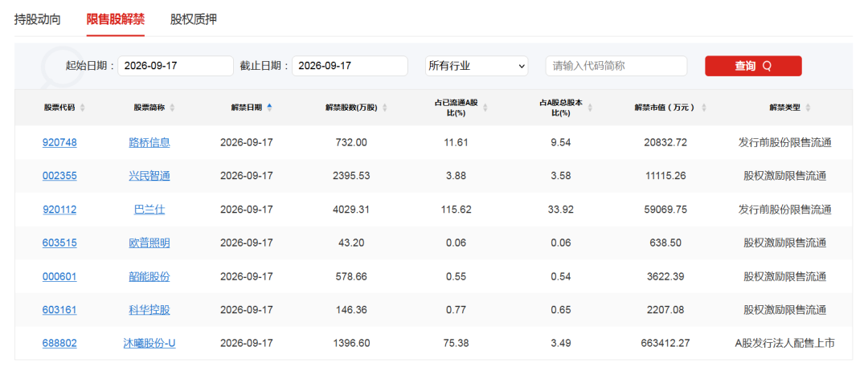Open 沐曦股份-U stock name link
Screen dimensions: 868x367
pos(149,343)
